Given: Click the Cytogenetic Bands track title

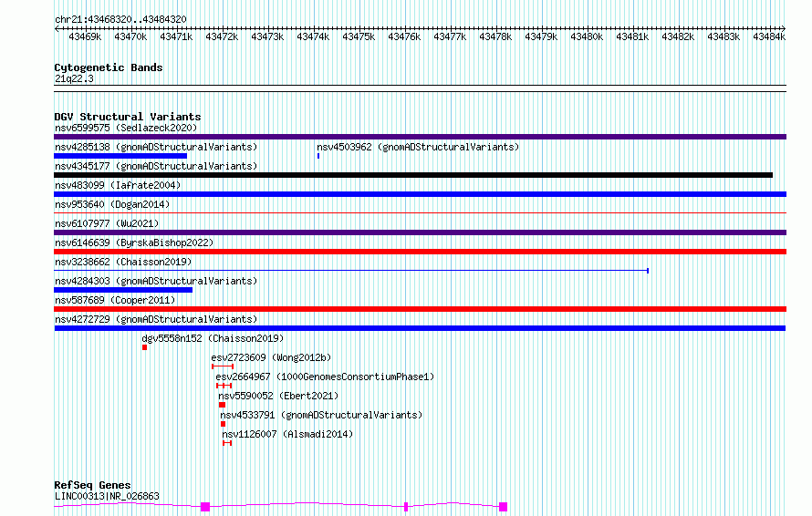Looking at the screenshot, I should click(109, 67).
